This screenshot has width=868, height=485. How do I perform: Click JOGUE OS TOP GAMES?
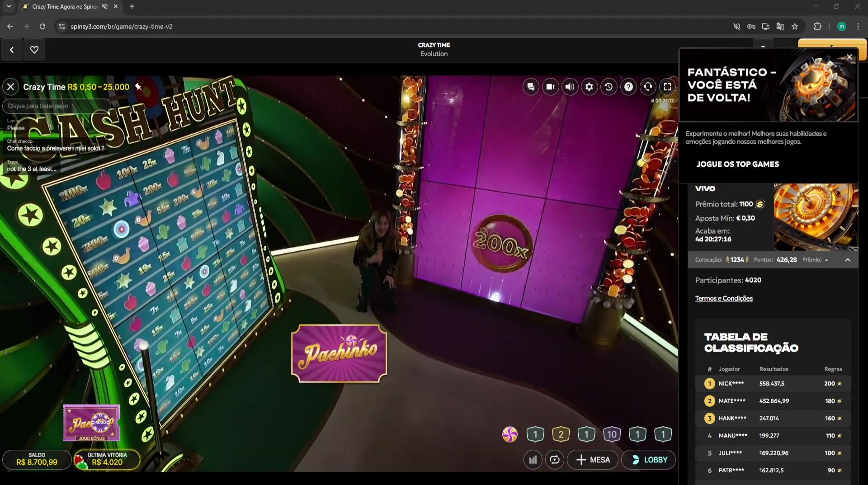(737, 164)
